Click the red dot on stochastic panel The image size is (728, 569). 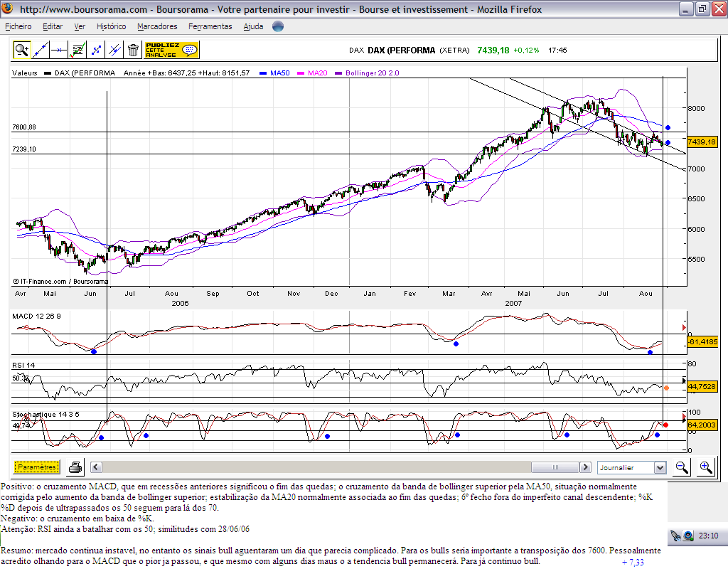coord(665,425)
